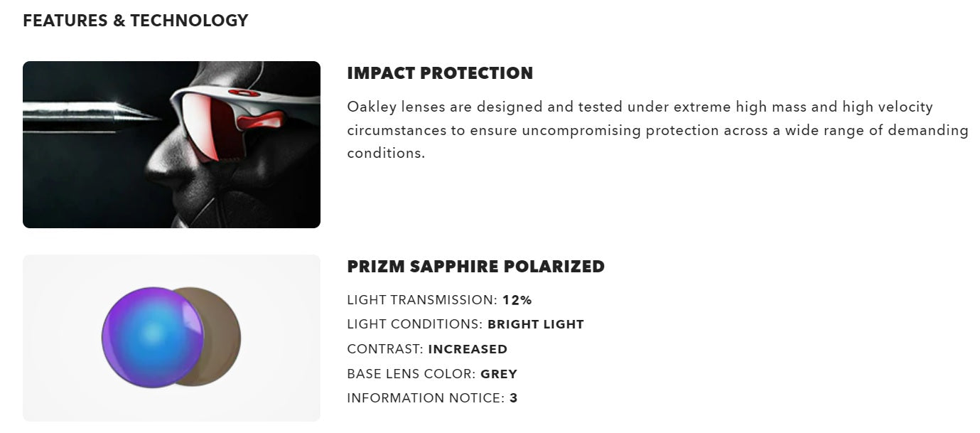The image size is (980, 433).
Task: Click the Light Conditions label
Action: (414, 324)
